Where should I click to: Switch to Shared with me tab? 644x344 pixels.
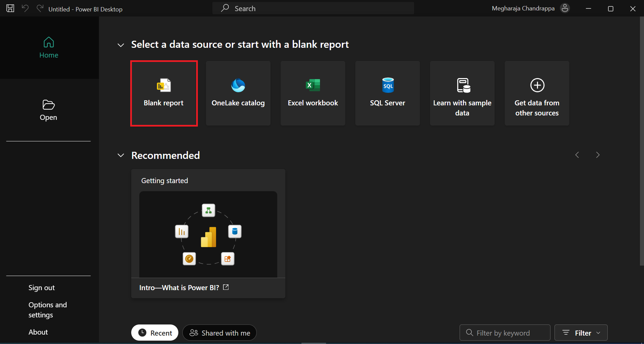click(219, 333)
